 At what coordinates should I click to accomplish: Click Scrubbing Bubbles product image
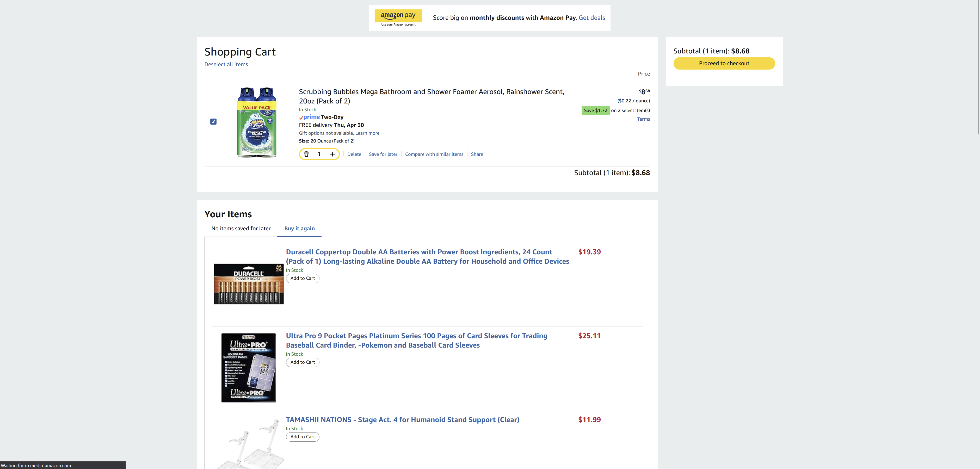click(257, 122)
